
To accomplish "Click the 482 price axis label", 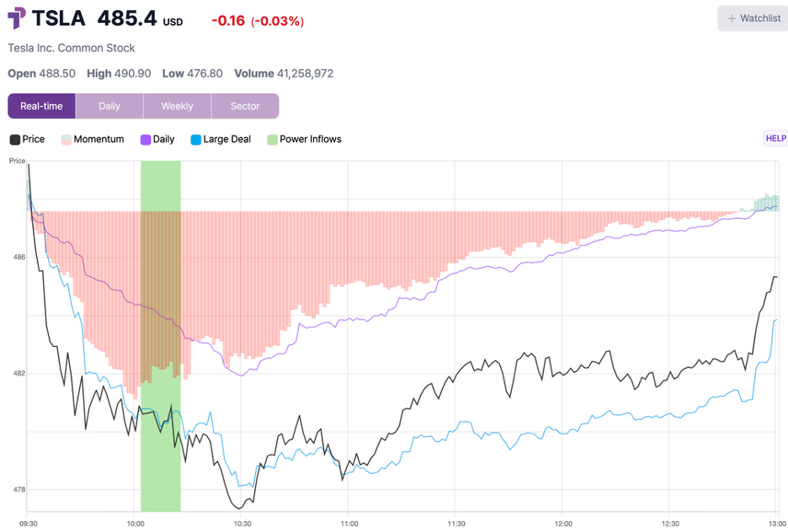I will pyautogui.click(x=19, y=373).
